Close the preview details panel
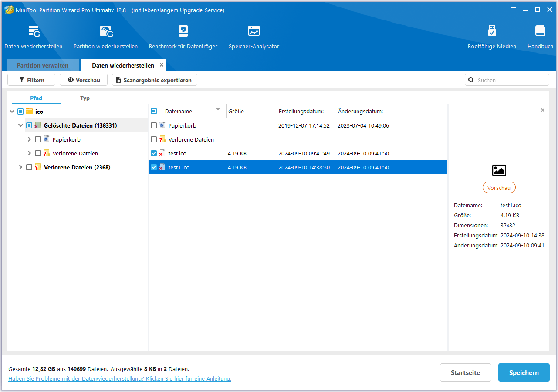Screen dimensions: 558x392 543,111
